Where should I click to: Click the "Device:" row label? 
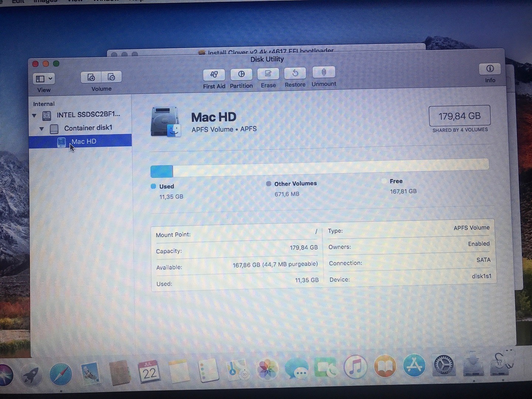click(340, 280)
